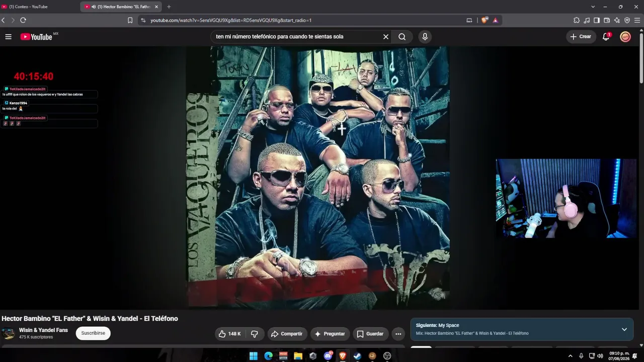Click the Crear button
Viewport: 644px width, 362px height.
[581, 37]
